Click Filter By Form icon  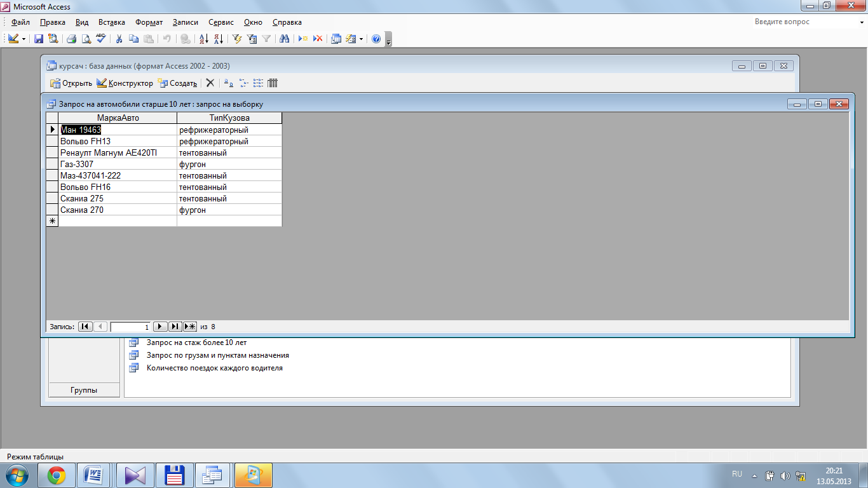point(252,39)
